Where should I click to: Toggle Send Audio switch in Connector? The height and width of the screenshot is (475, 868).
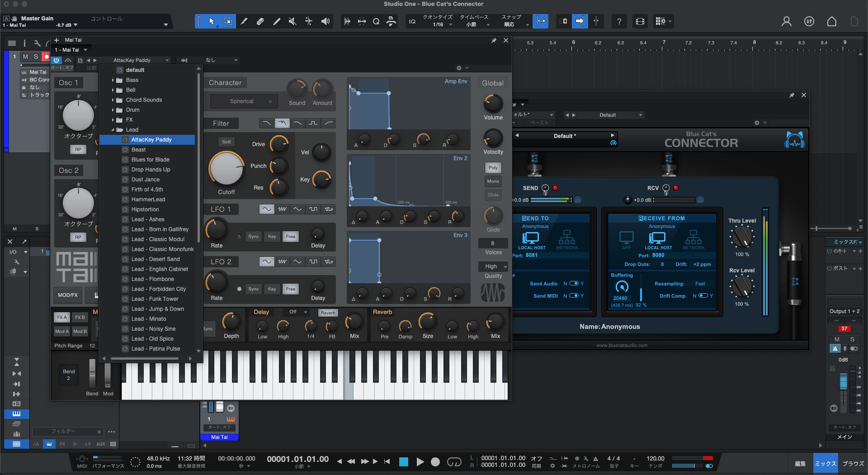pos(574,284)
